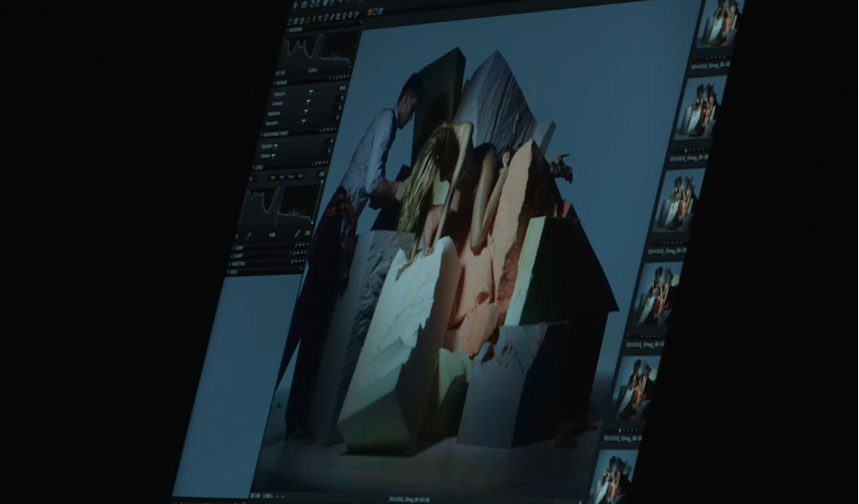Open the Details magnifier tool tab
This screenshot has width=859, height=504.
click(x=326, y=18)
